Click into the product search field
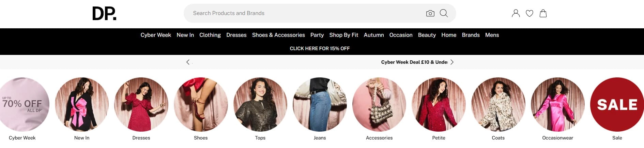This screenshot has width=644, height=148. click(x=307, y=13)
